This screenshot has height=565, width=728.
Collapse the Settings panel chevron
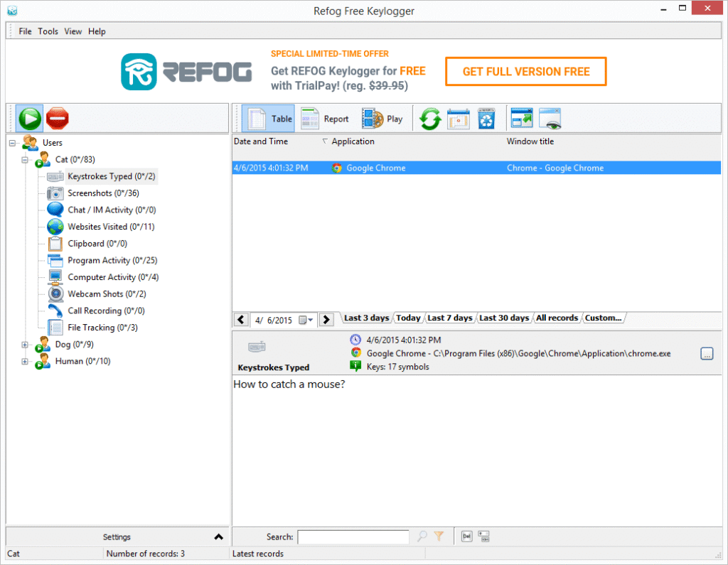(219, 537)
